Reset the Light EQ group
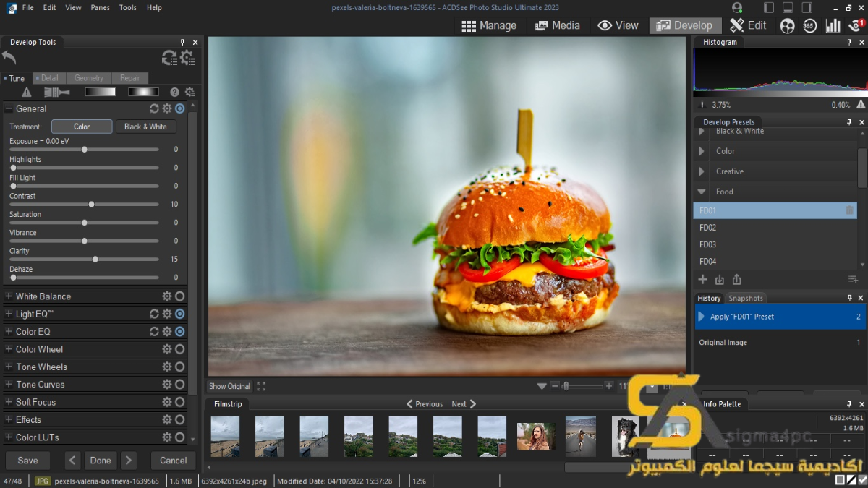Viewport: 868px width, 488px height. [x=154, y=314]
